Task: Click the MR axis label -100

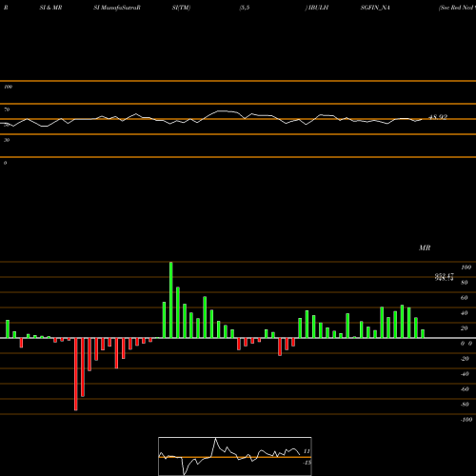Action: click(x=466, y=420)
